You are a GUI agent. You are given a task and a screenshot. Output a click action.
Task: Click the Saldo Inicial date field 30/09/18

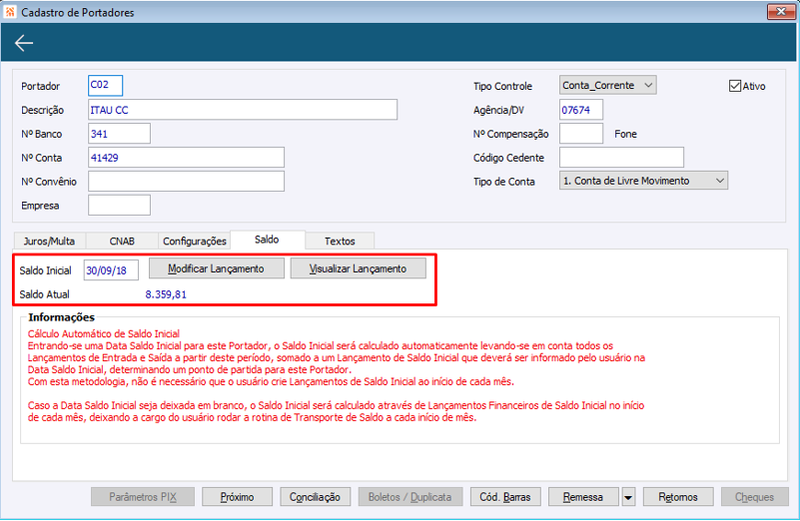(x=111, y=270)
